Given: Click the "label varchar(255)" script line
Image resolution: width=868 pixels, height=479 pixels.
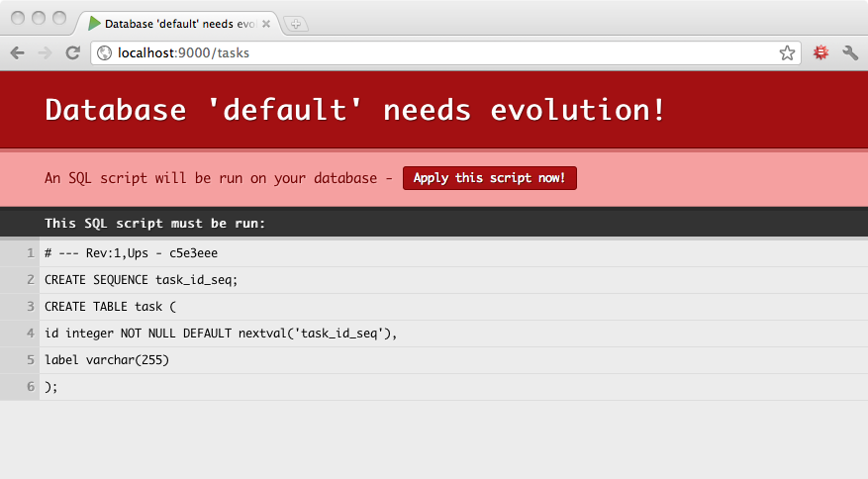Looking at the screenshot, I should pos(107,360).
